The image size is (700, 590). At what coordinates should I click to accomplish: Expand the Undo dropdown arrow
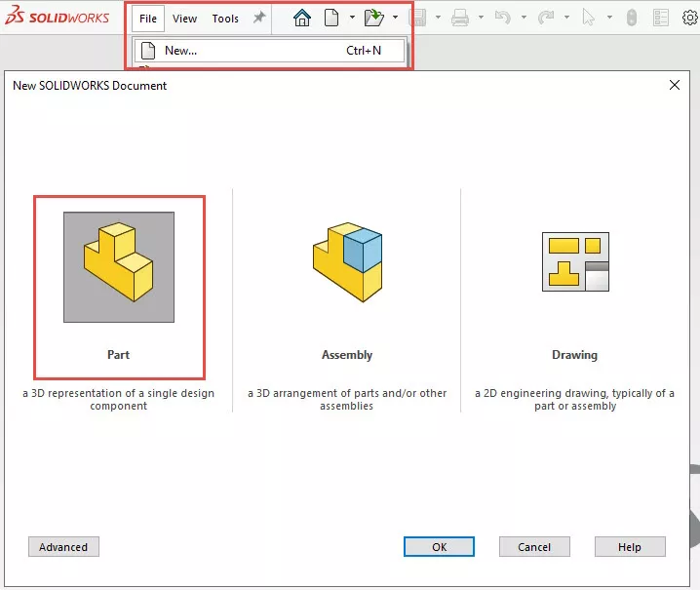524,18
